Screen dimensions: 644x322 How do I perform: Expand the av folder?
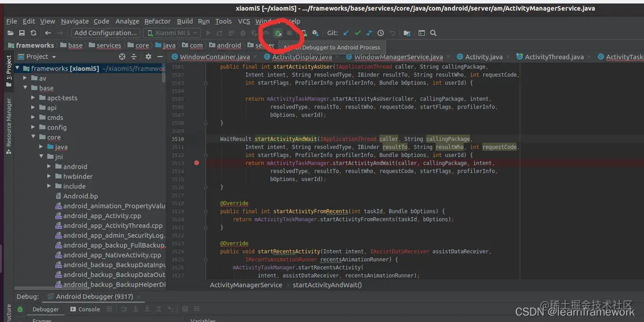(x=26, y=78)
